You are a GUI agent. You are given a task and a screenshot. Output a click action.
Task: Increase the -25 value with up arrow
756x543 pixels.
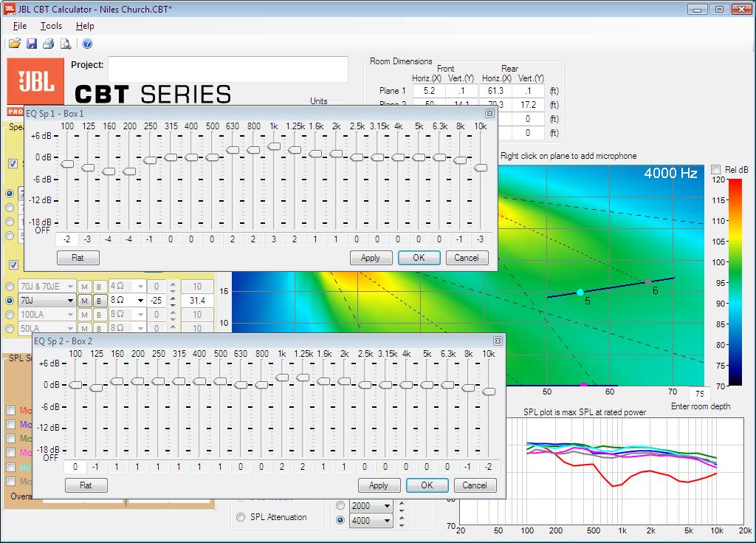pos(173,297)
